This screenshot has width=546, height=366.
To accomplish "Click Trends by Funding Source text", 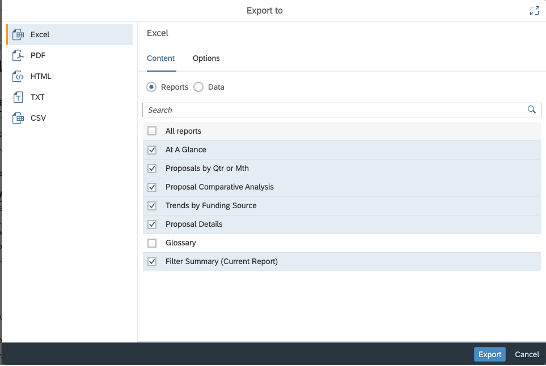I will (211, 205).
